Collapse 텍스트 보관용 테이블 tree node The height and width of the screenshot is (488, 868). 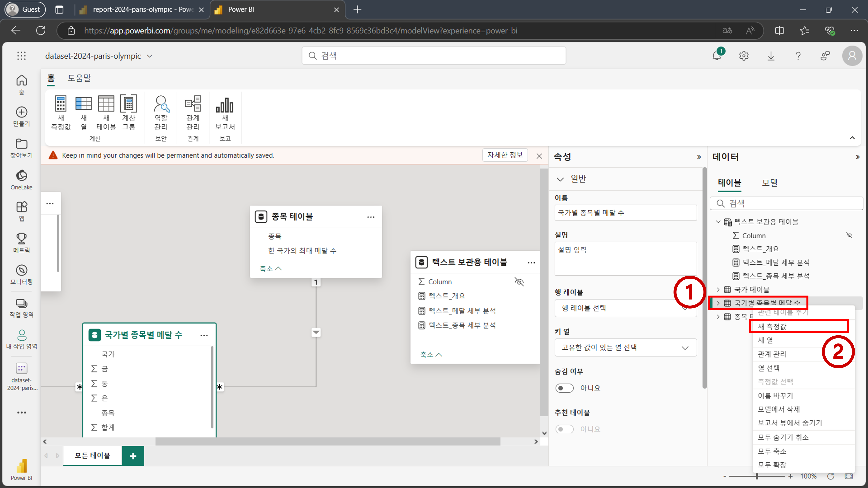click(718, 222)
